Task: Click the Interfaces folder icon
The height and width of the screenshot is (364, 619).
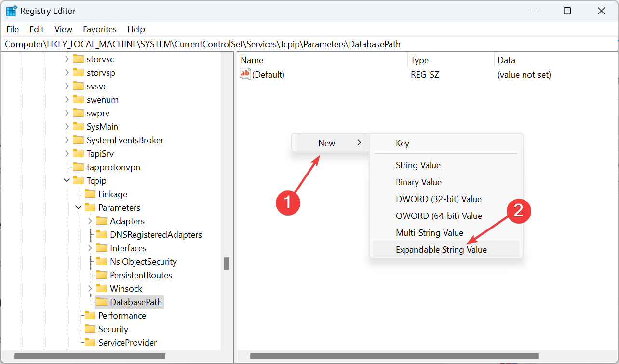Action: tap(102, 248)
